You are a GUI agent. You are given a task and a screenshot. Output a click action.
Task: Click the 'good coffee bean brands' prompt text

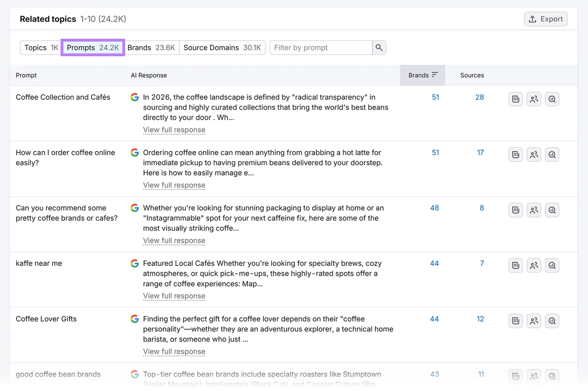(58, 374)
